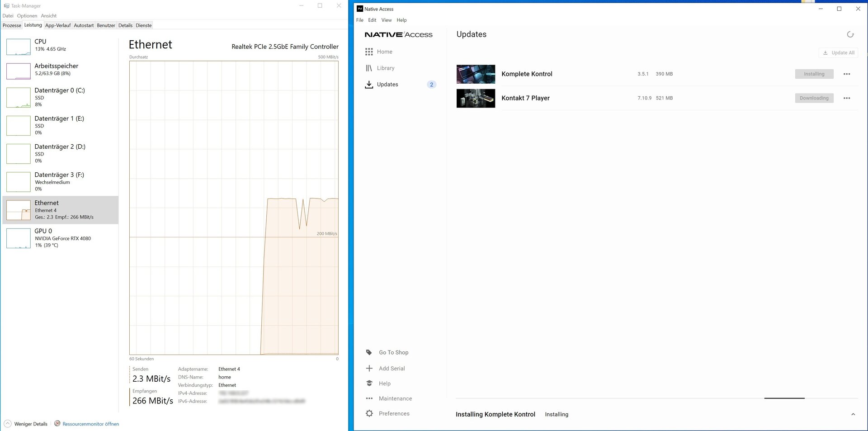This screenshot has width=868, height=431.
Task: Switch to the Dienste tab
Action: coord(144,26)
